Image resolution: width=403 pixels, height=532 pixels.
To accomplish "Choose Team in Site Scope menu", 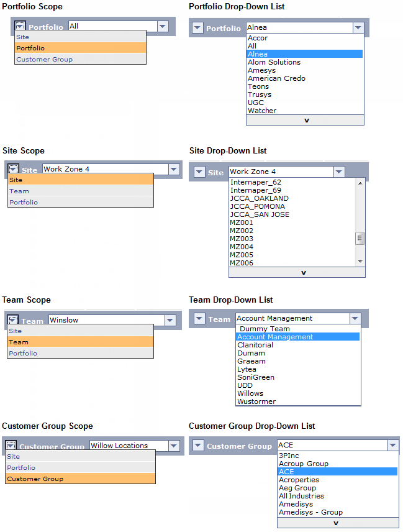I will [81, 191].
